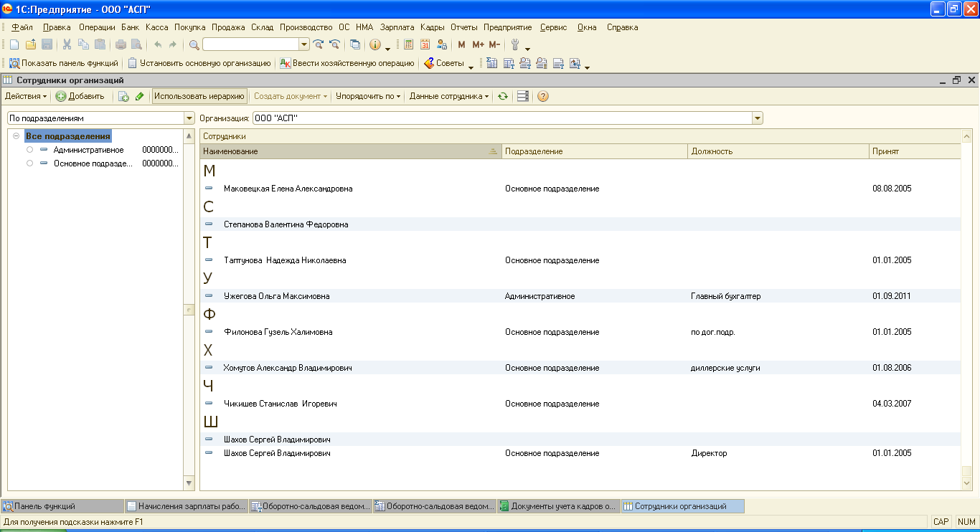Click the Undo arrow icon

click(158, 44)
